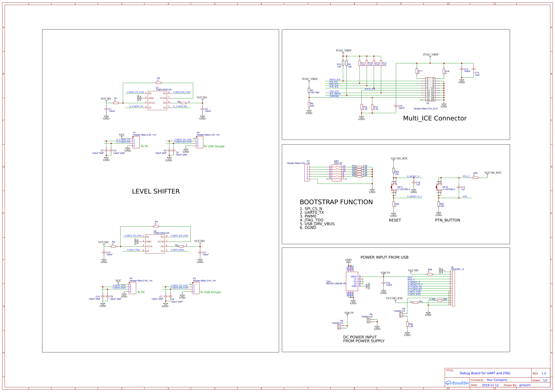555x392 pixels.
Task: Click the drawn-by name grissom
Action: point(525,385)
